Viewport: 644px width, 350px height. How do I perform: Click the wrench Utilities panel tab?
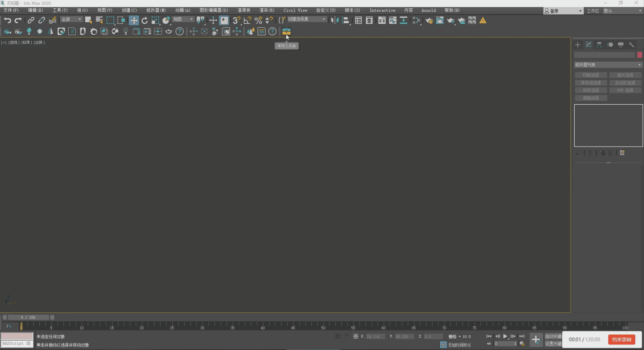631,45
